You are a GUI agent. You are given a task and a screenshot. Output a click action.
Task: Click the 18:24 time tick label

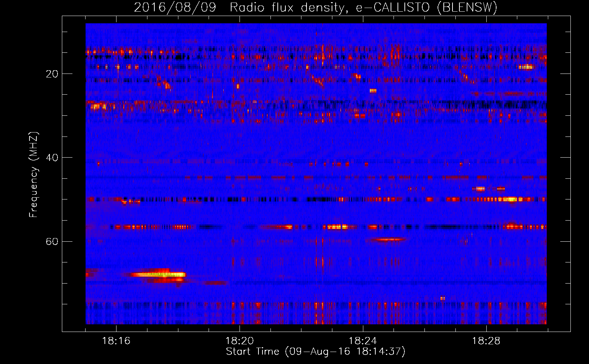point(363,341)
